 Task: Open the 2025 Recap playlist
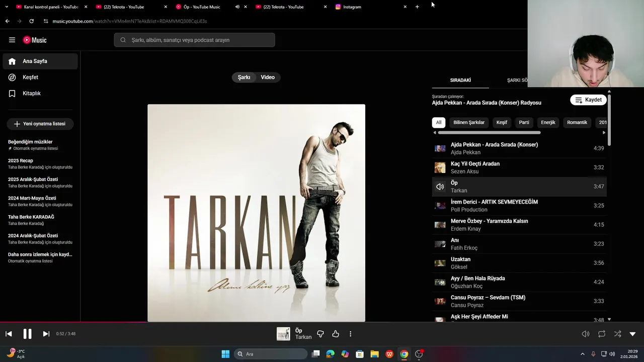[40, 164]
